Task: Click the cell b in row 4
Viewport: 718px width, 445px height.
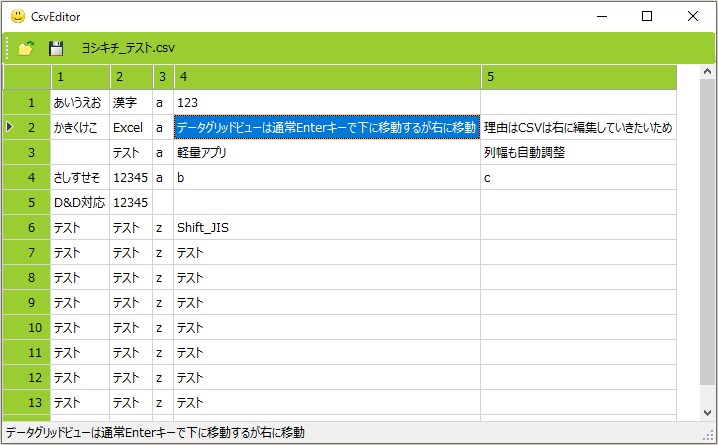Action: tap(327, 177)
